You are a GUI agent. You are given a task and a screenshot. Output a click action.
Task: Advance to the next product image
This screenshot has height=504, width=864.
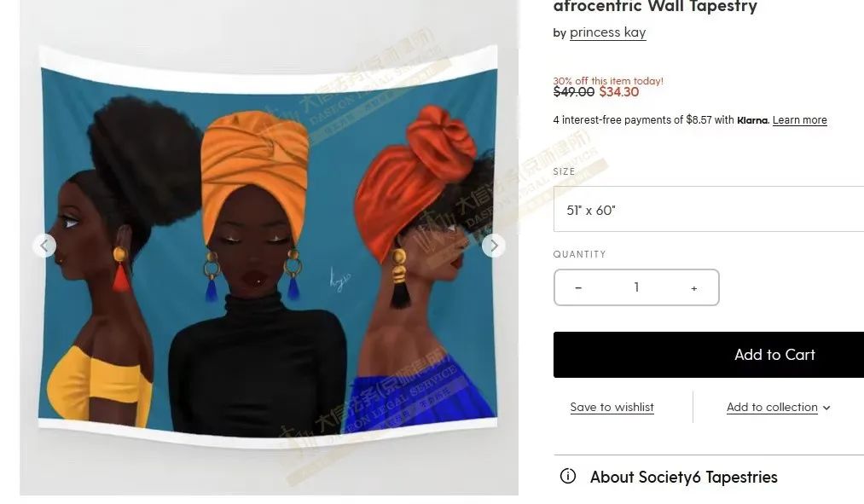coord(494,246)
